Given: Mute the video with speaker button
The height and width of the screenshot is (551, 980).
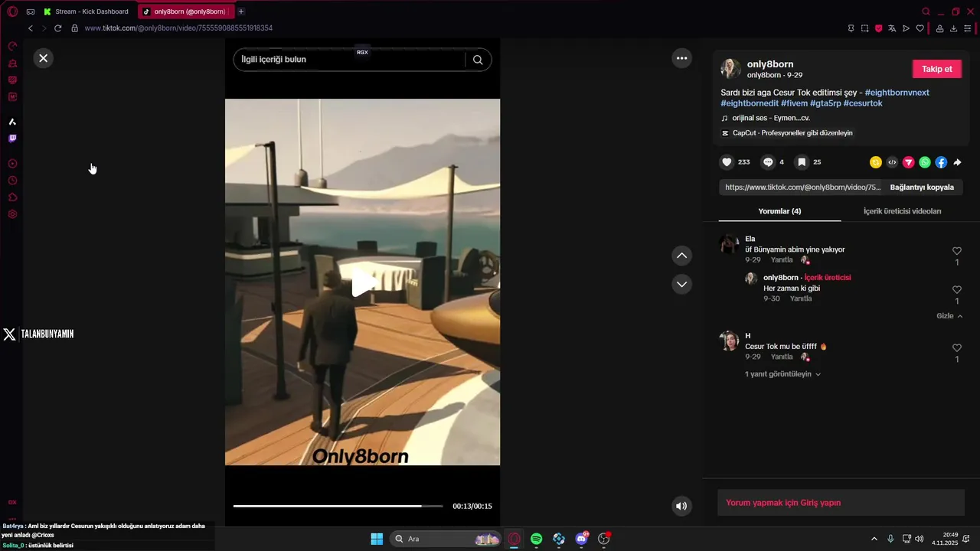Looking at the screenshot, I should tap(681, 506).
